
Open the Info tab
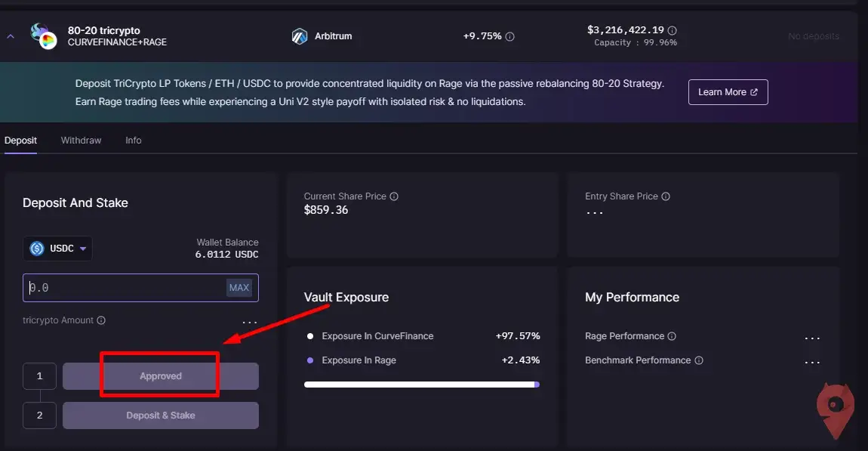click(x=134, y=141)
